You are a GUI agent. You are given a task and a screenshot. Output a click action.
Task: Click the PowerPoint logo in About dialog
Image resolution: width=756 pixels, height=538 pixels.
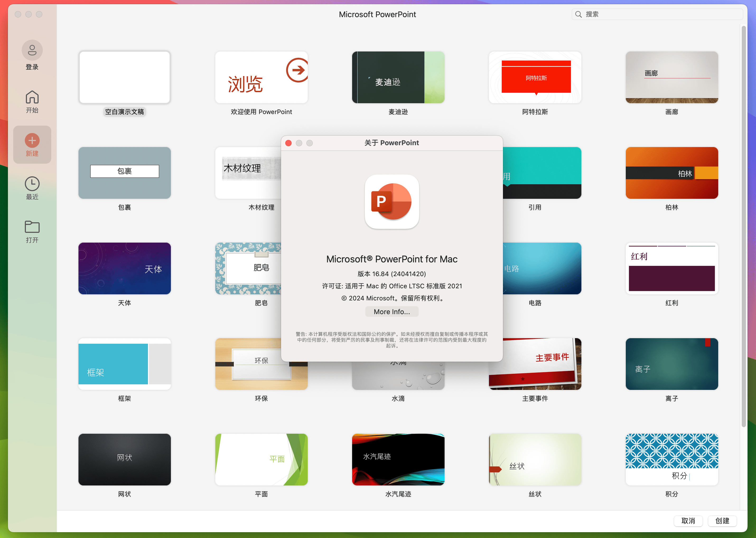click(392, 202)
